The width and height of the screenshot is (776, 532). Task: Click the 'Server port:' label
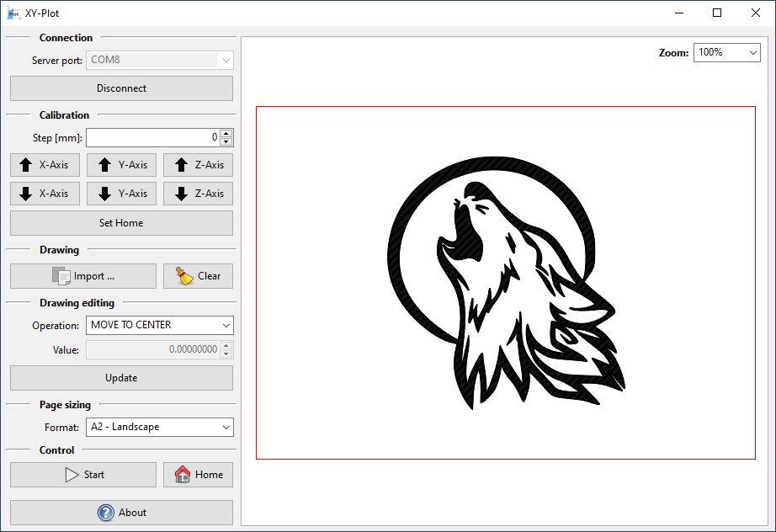click(x=57, y=61)
